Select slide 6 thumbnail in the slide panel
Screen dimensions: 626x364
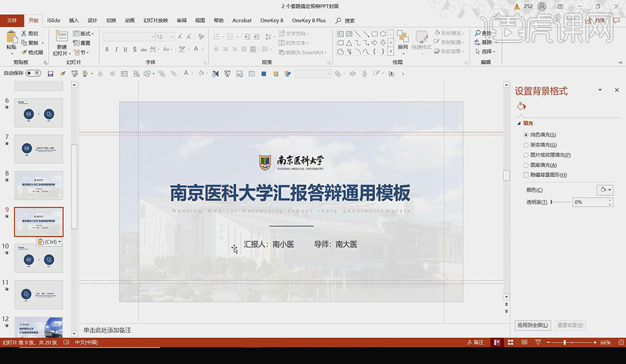click(39, 114)
